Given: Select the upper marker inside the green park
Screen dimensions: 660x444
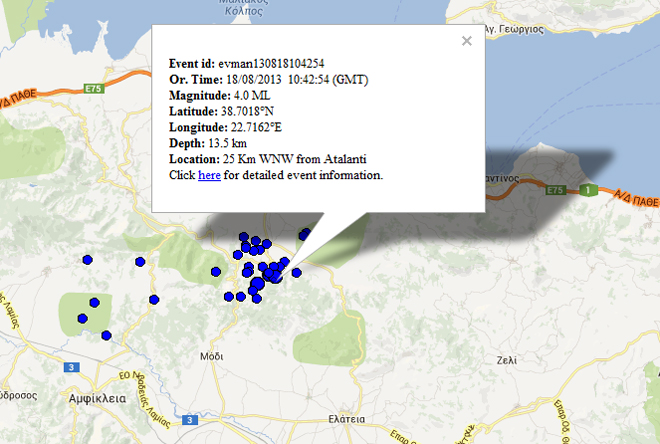Looking at the screenshot, I should point(94,302).
